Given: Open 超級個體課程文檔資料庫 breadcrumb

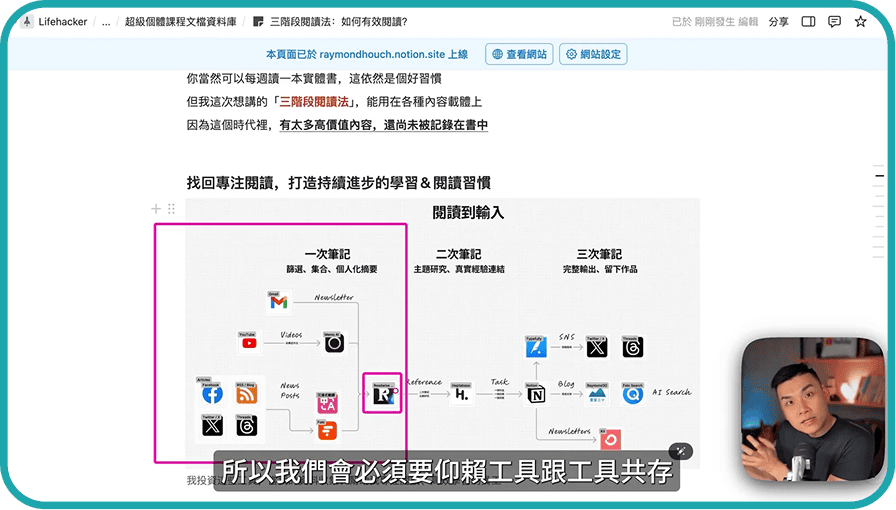Looking at the screenshot, I should [x=181, y=22].
